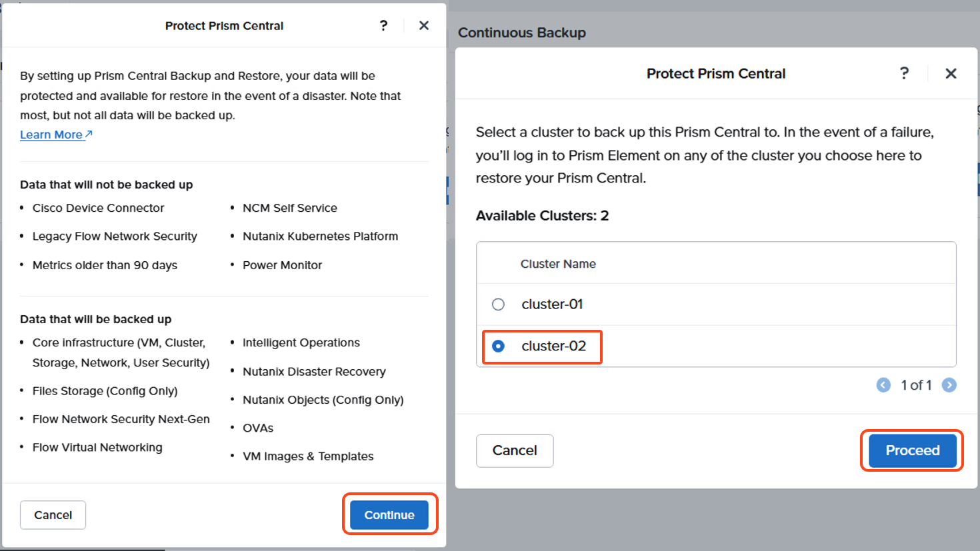Select the cluster-01 radio button
Screen dimensions: 980x551
tap(498, 304)
